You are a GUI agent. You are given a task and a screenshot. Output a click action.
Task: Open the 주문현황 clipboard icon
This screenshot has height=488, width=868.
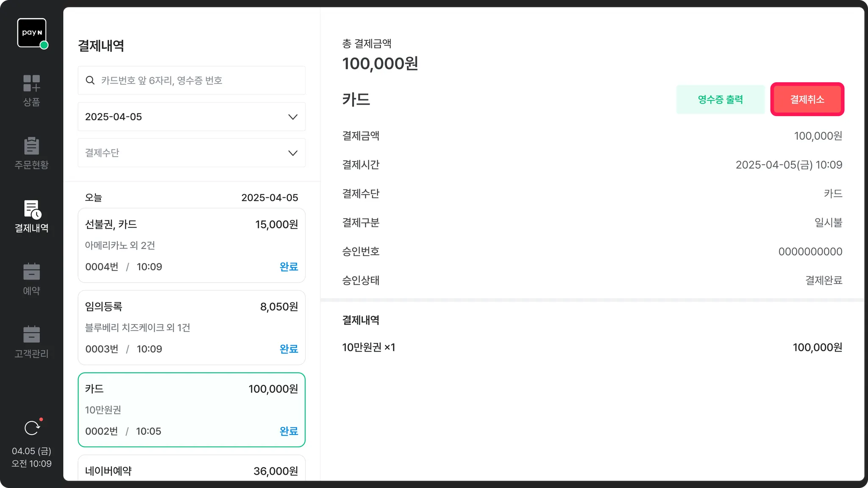coord(31,146)
